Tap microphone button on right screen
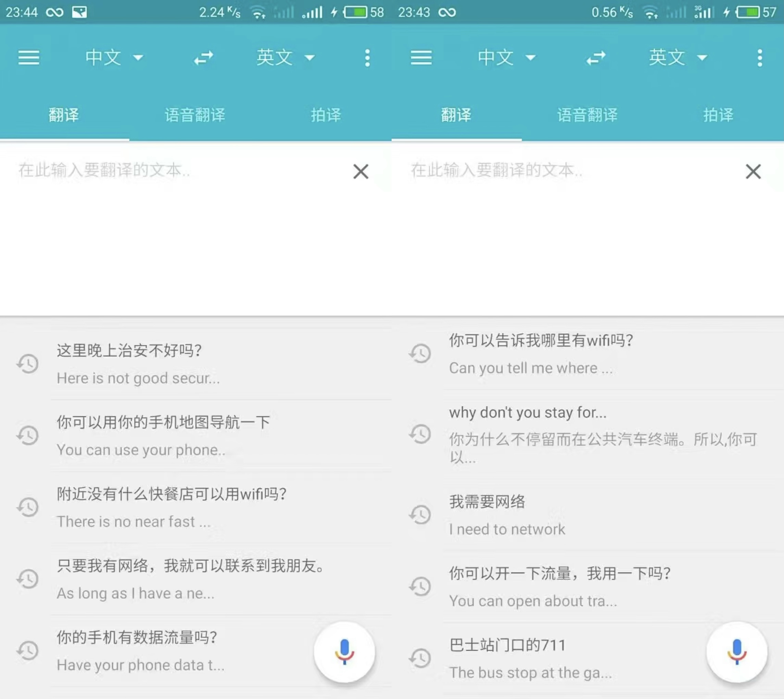784x699 pixels. [x=736, y=652]
